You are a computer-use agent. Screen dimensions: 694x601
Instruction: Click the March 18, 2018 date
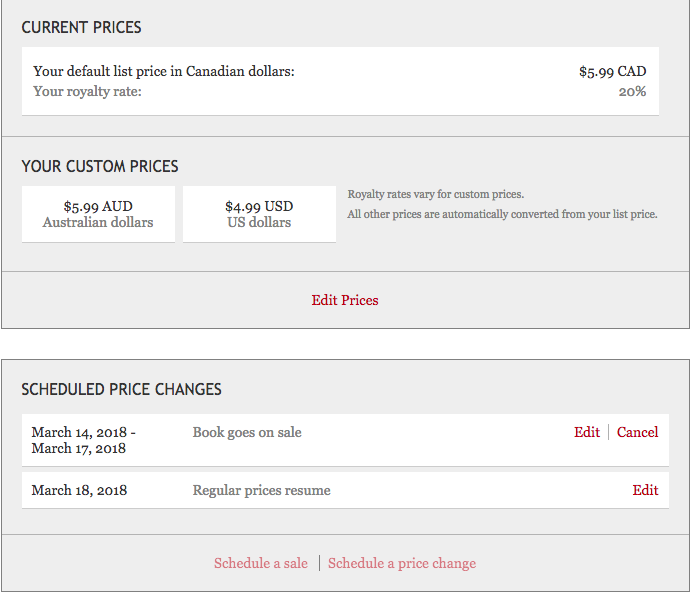coord(79,490)
